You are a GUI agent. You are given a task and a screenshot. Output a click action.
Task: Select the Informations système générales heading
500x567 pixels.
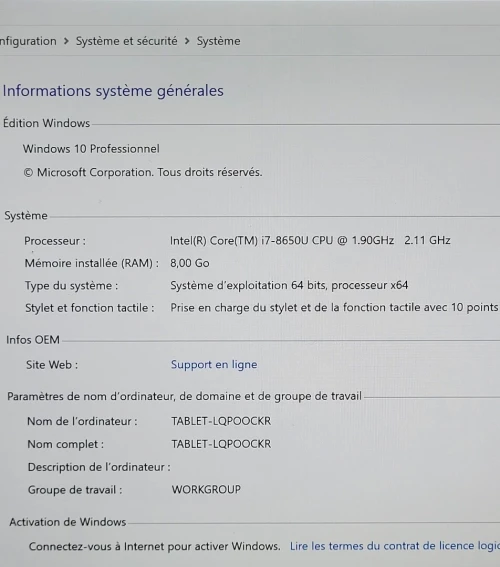(x=113, y=91)
